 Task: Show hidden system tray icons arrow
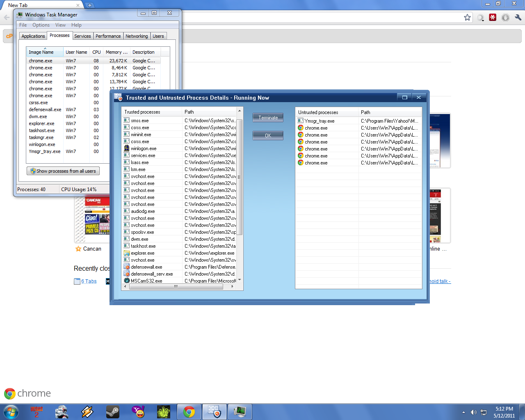click(463, 412)
